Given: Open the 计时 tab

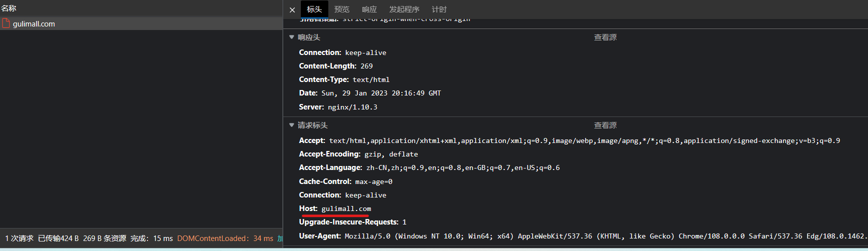Looking at the screenshot, I should 439,9.
